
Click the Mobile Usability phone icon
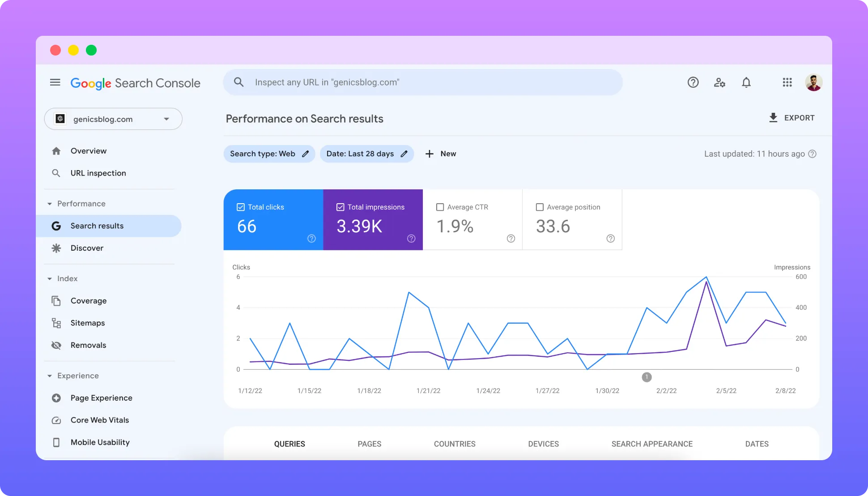[x=56, y=442]
